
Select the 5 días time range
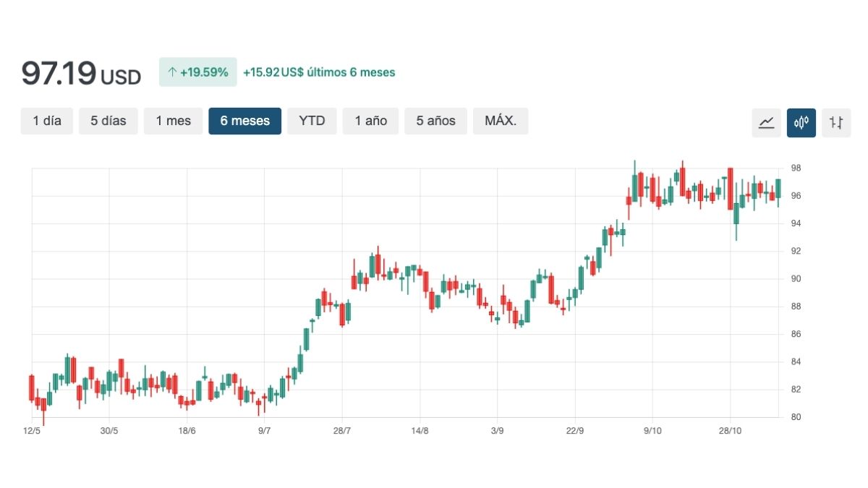pyautogui.click(x=108, y=121)
